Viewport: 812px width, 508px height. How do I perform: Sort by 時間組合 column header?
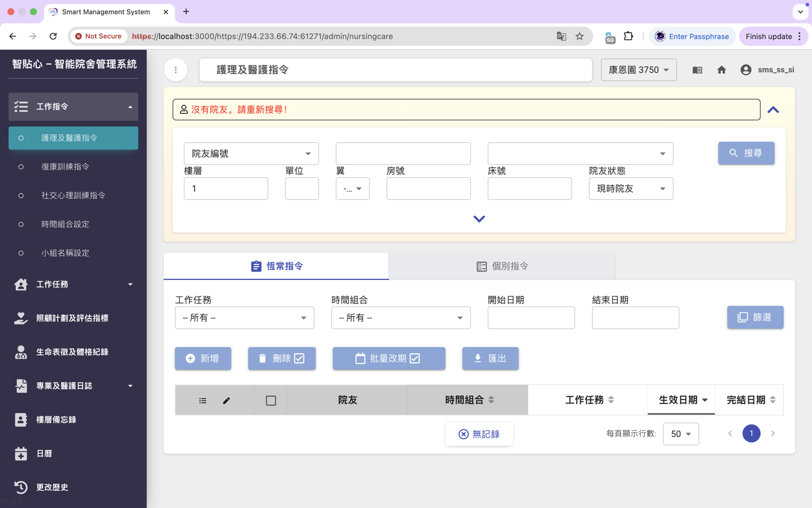tap(468, 400)
